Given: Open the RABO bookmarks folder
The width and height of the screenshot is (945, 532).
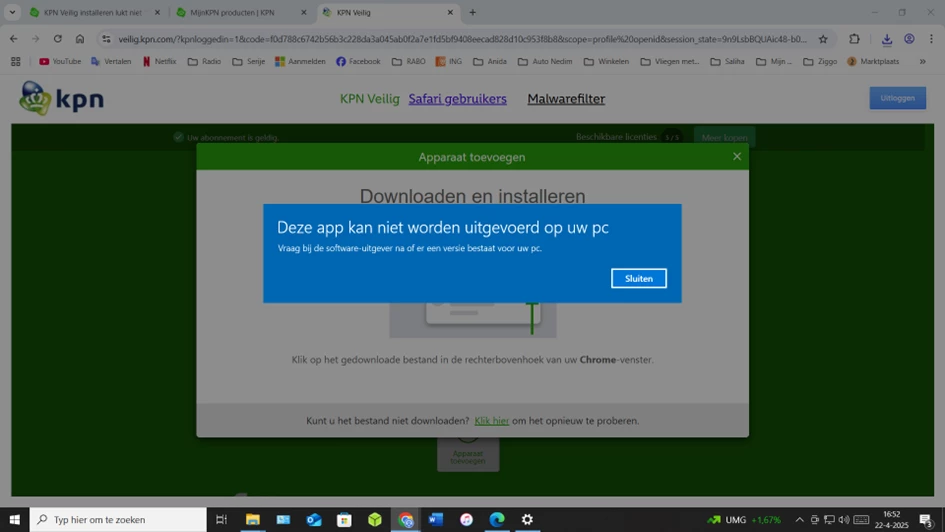Looking at the screenshot, I should (409, 61).
